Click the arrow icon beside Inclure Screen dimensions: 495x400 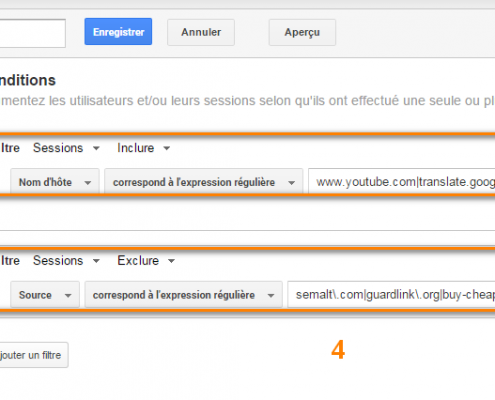(167, 148)
